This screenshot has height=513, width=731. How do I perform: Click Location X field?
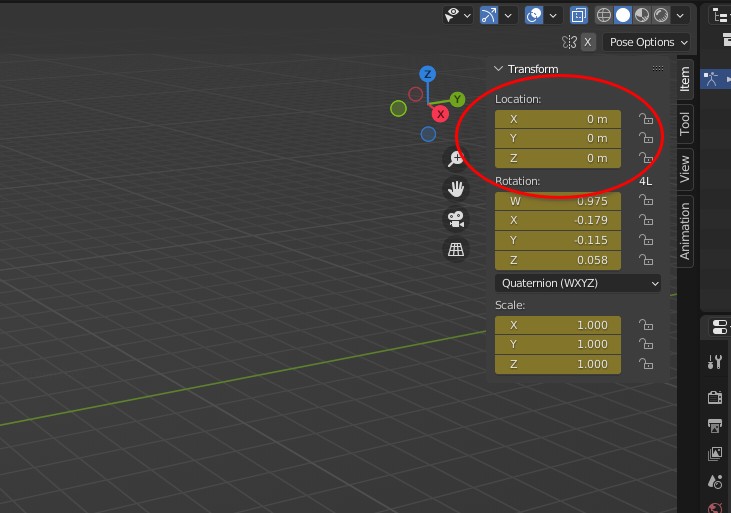(558, 119)
